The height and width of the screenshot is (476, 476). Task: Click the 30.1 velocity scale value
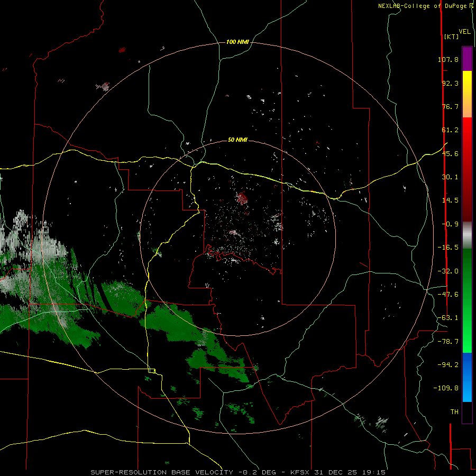450,177
